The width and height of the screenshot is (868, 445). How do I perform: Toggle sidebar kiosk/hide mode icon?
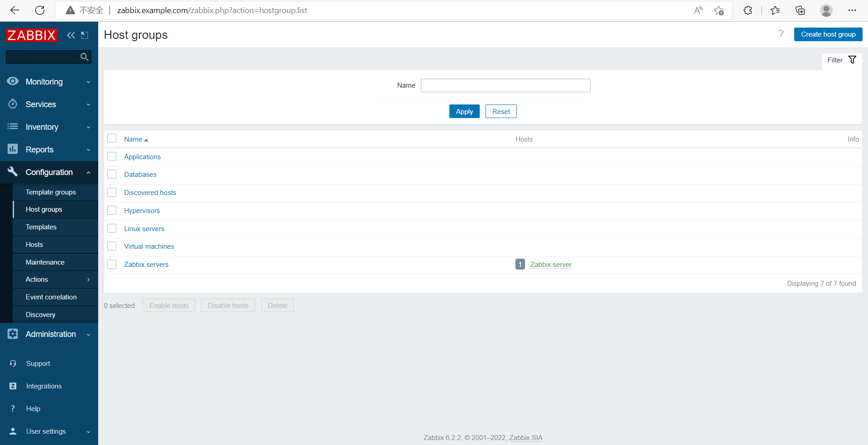point(85,35)
